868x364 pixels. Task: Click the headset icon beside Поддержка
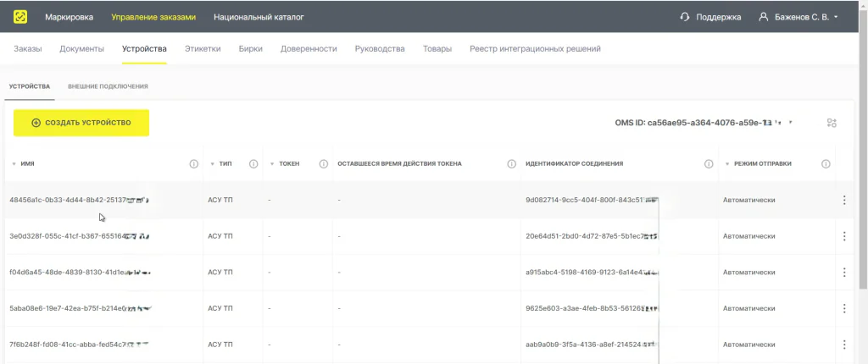[x=685, y=17]
